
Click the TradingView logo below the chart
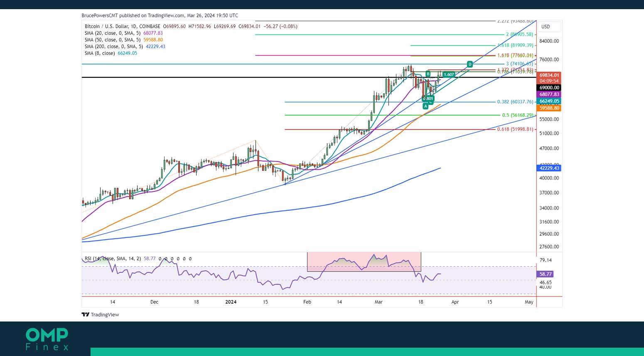tap(100, 314)
